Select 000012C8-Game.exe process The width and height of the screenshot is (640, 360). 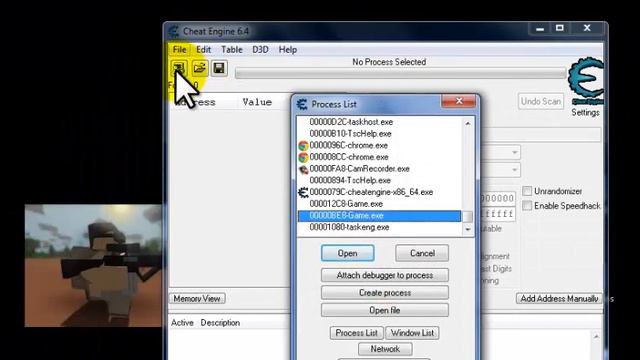click(346, 204)
